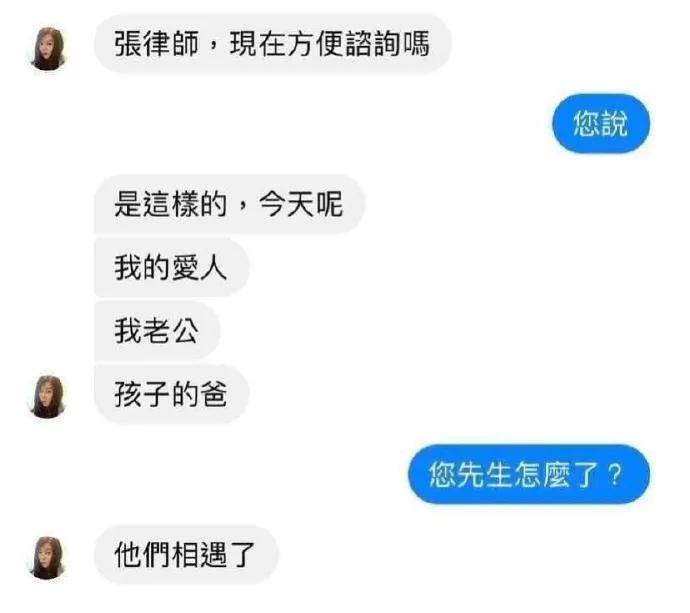Tap the gray bubble 我的愛人
Image resolution: width=690 pixels, height=613 pixels.
(172, 268)
